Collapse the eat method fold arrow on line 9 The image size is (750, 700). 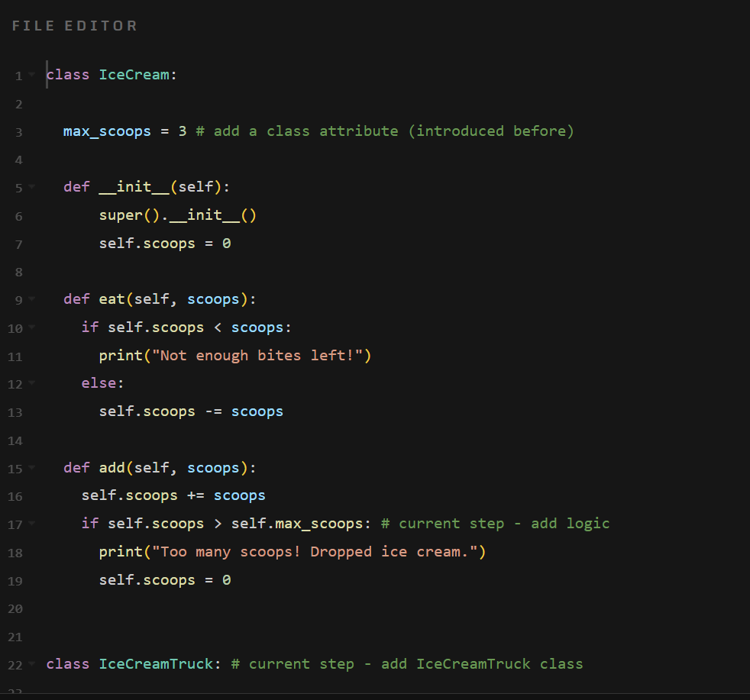tap(32, 299)
